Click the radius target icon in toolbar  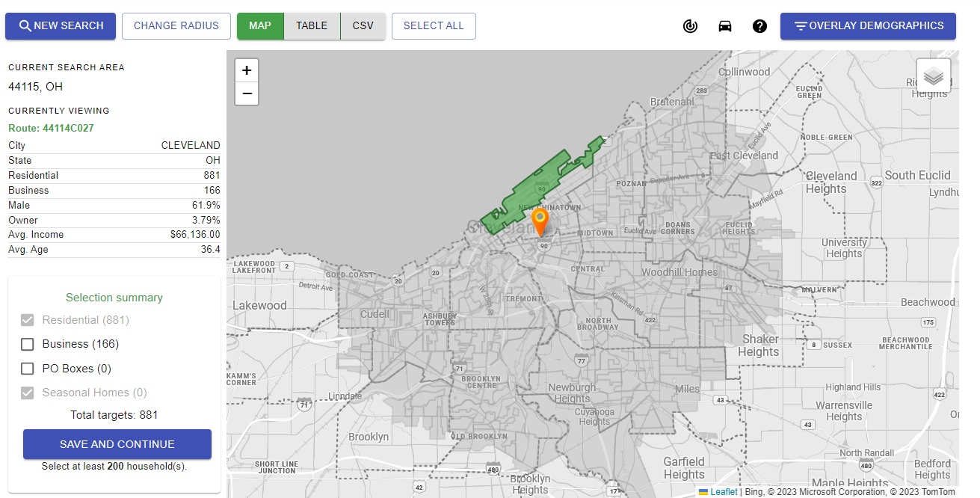(x=690, y=26)
